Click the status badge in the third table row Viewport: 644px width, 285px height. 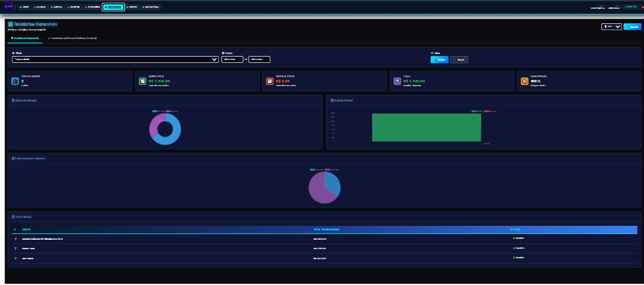click(519, 258)
